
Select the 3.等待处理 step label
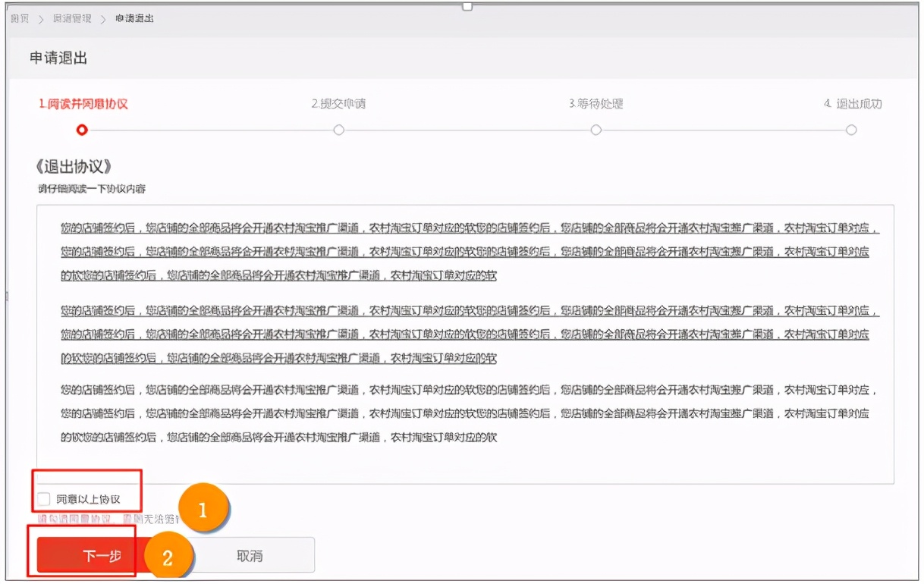(596, 104)
